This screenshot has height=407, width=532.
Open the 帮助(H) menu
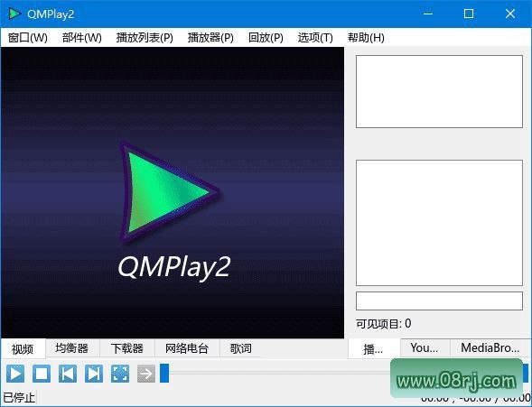point(366,37)
